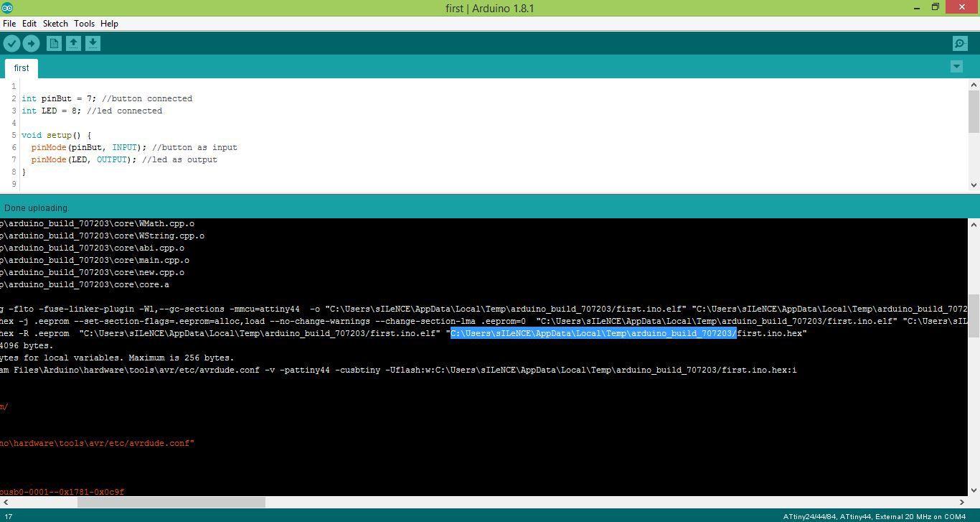980x522 pixels.
Task: Click the red 'avrdude.conf"' path line
Action: click(x=97, y=443)
